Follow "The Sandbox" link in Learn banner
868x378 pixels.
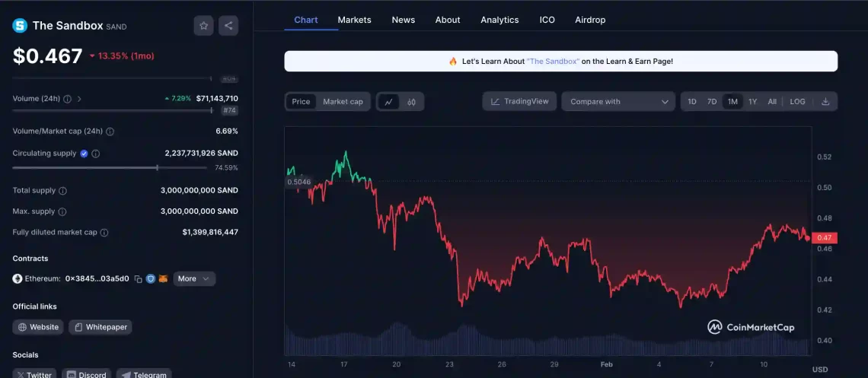(553, 62)
